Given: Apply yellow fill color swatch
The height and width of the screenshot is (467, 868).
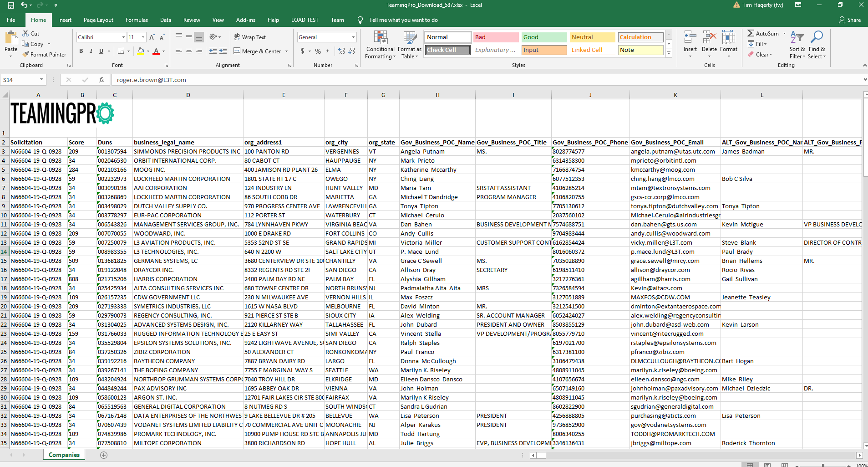Looking at the screenshot, I should point(141,51).
